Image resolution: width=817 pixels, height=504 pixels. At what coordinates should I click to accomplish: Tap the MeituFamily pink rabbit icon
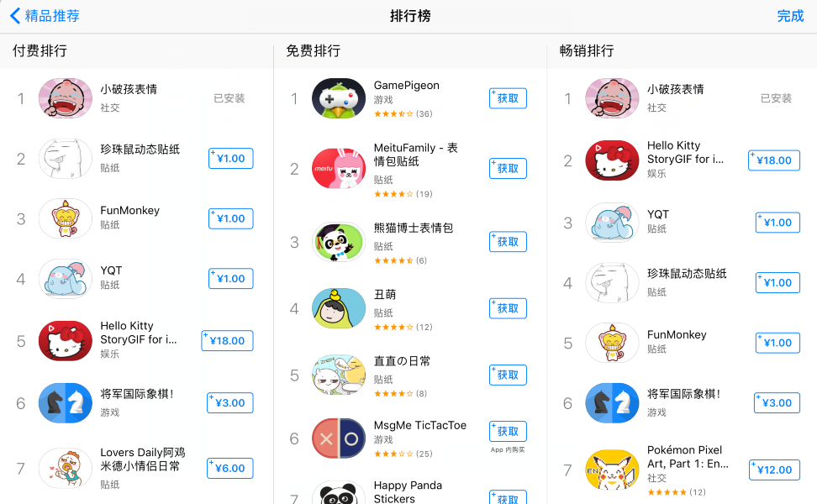click(x=339, y=168)
